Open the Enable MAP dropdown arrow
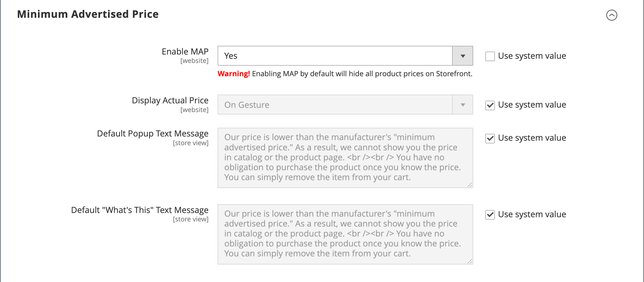Viewport: 644px width, 282px height. (463, 56)
